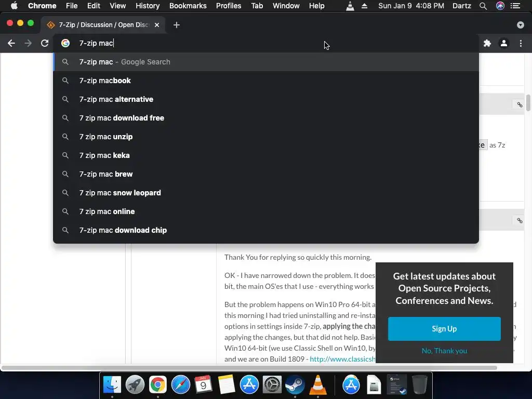Copy the lower post's permalink icon
The height and width of the screenshot is (399, 532).
point(520,220)
